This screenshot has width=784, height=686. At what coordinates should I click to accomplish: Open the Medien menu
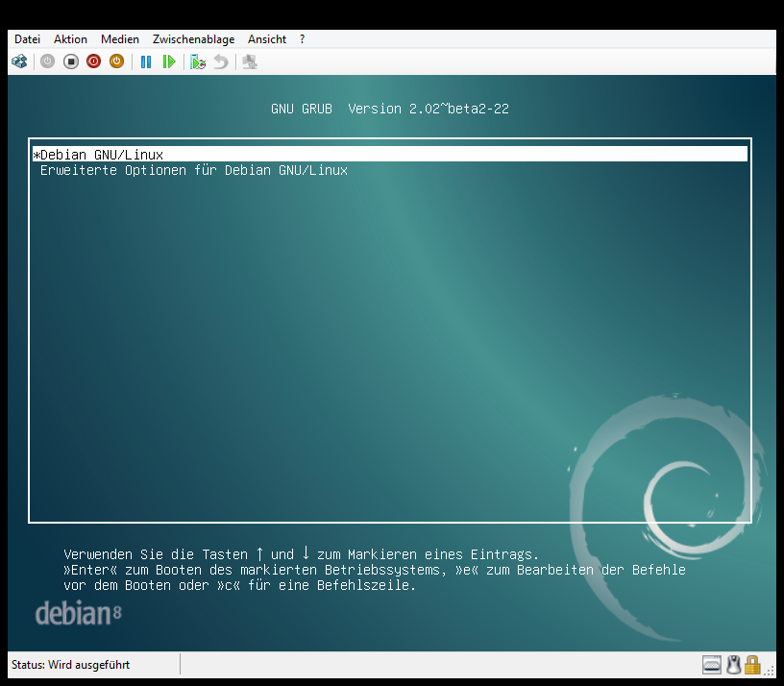120,39
